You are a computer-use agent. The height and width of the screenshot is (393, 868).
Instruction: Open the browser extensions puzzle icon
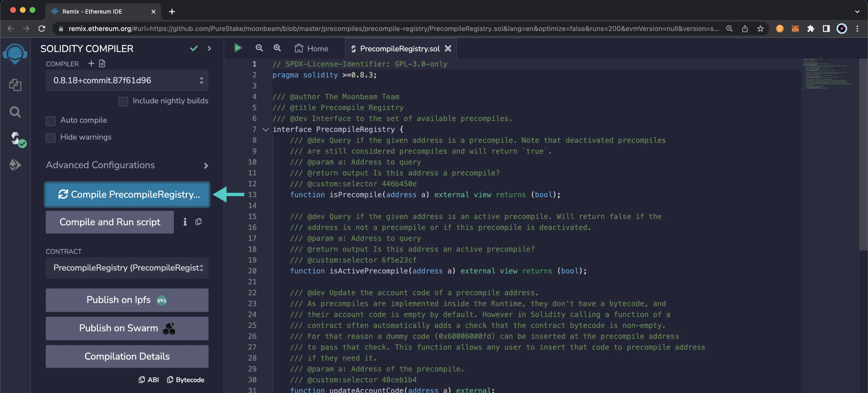click(x=811, y=29)
